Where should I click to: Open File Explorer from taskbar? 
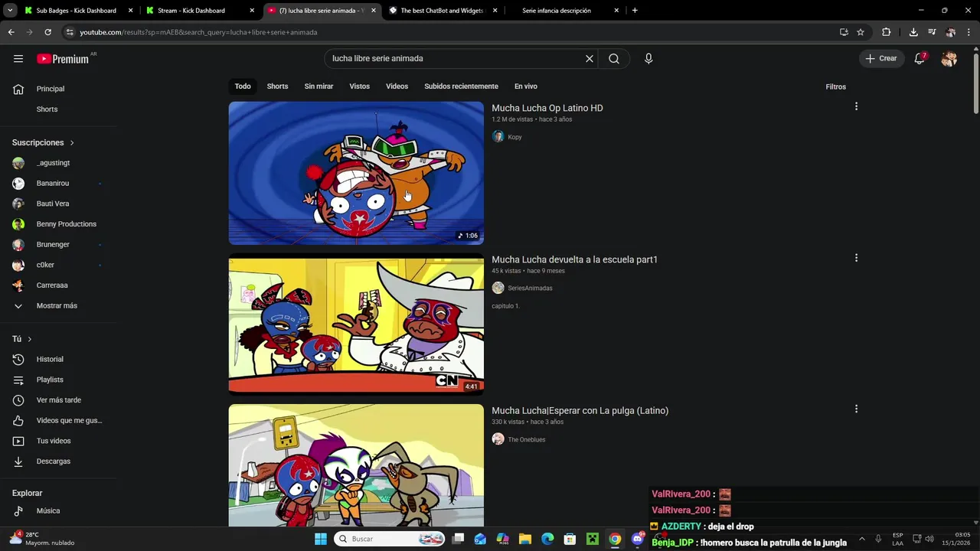(525, 539)
